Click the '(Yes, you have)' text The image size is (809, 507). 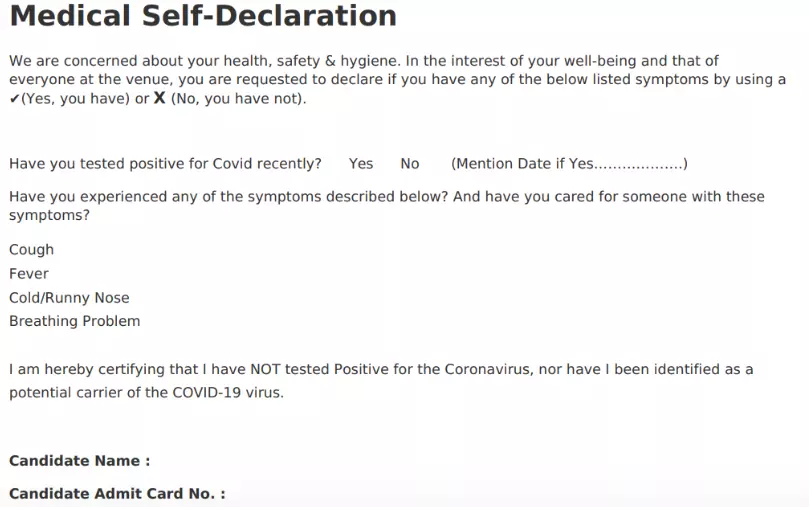(x=75, y=99)
